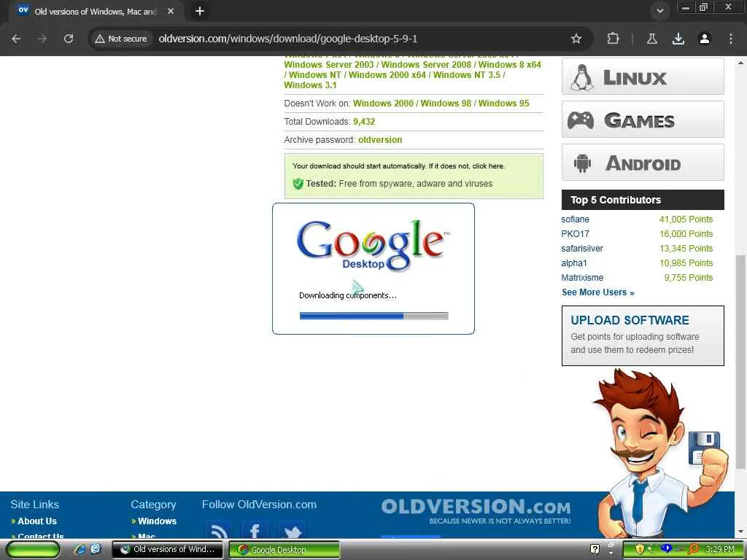The image size is (747, 560).
Task: Switch to Old versions of Wind taskbar button
Action: coord(167,550)
